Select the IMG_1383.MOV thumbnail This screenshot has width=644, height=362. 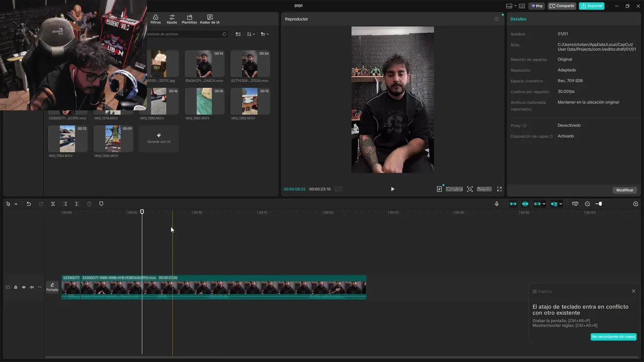[250, 102]
